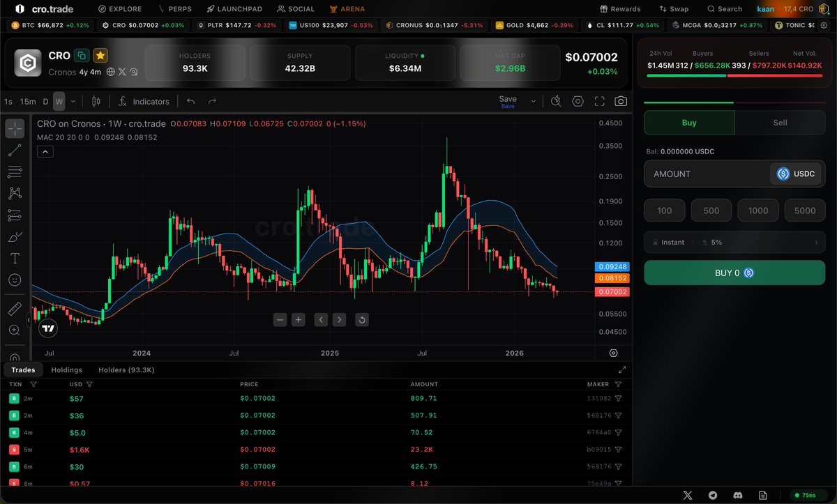Select the W timeframe

pyautogui.click(x=59, y=102)
